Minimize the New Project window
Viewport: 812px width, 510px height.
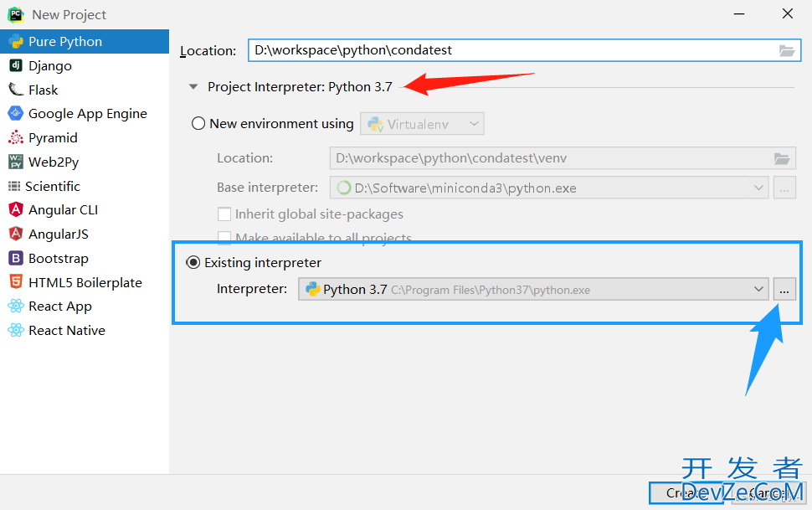[739, 14]
